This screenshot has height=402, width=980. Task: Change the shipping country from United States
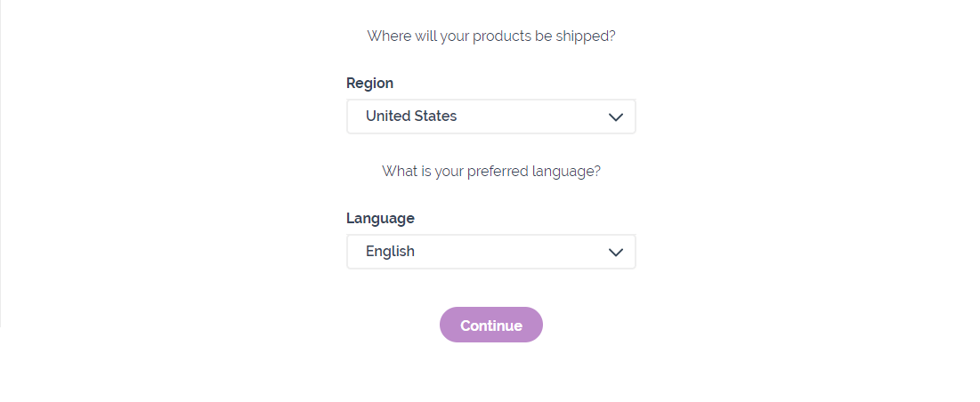[x=491, y=117]
